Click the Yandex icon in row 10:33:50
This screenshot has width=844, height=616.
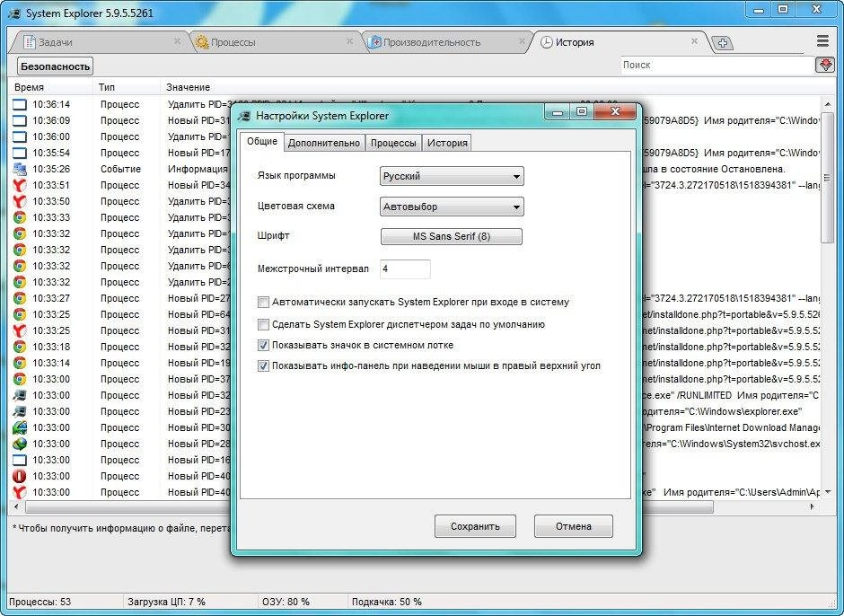[x=20, y=201]
